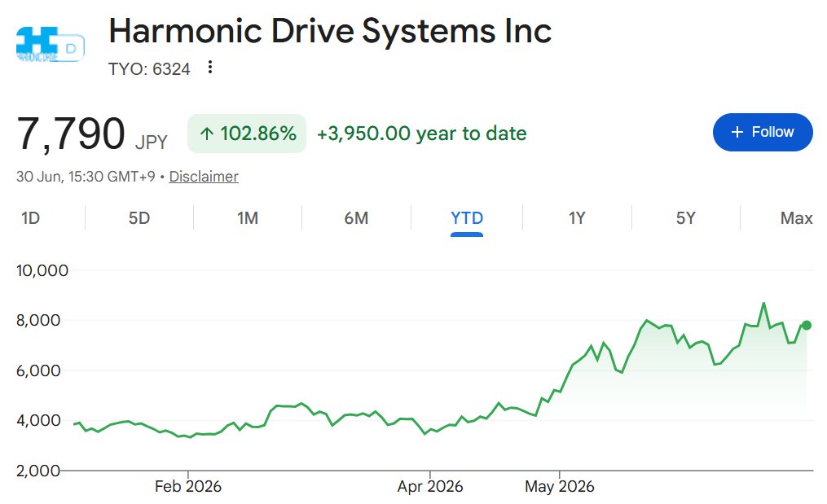Click the green endpoint dot on chart
Viewport: 827px width, 504px height.
point(807,326)
